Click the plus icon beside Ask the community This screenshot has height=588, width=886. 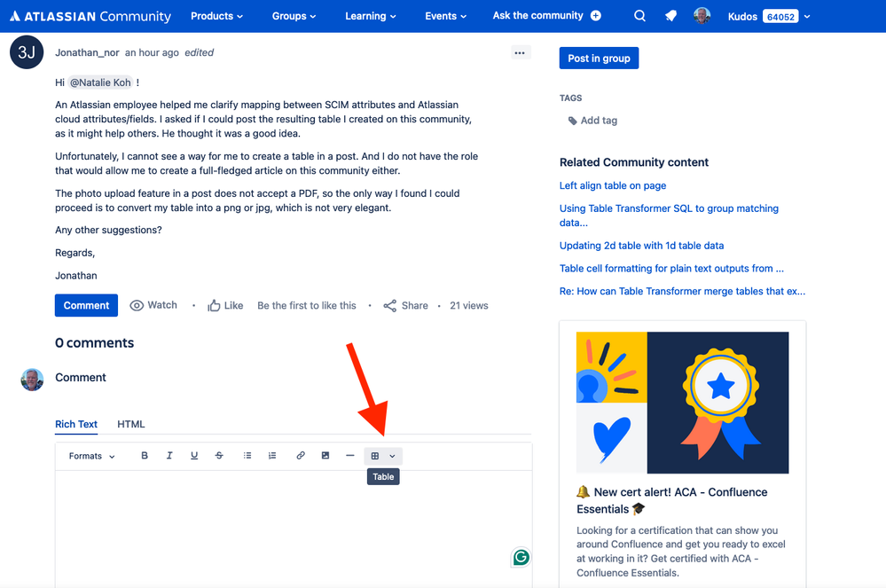click(596, 16)
